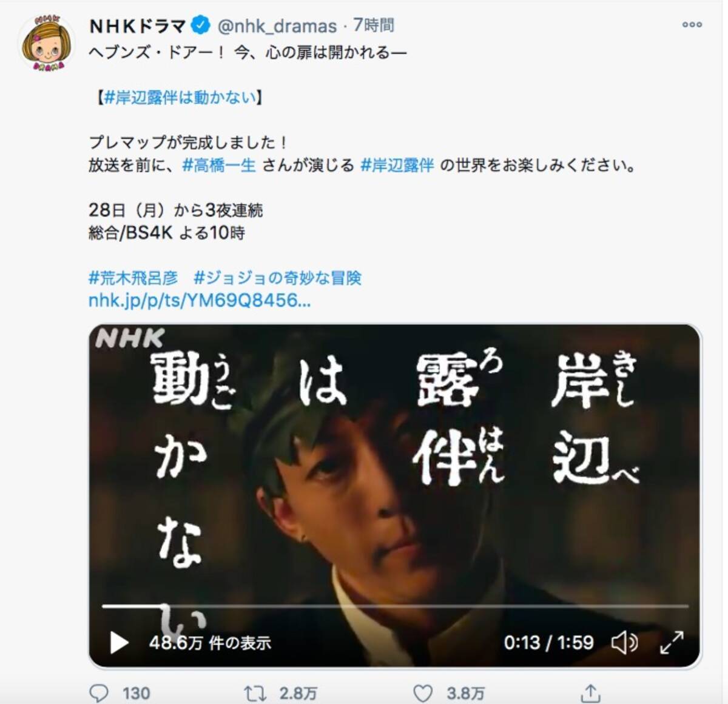The width and height of the screenshot is (728, 704).
Task: Mute the video sound
Action: [624, 643]
